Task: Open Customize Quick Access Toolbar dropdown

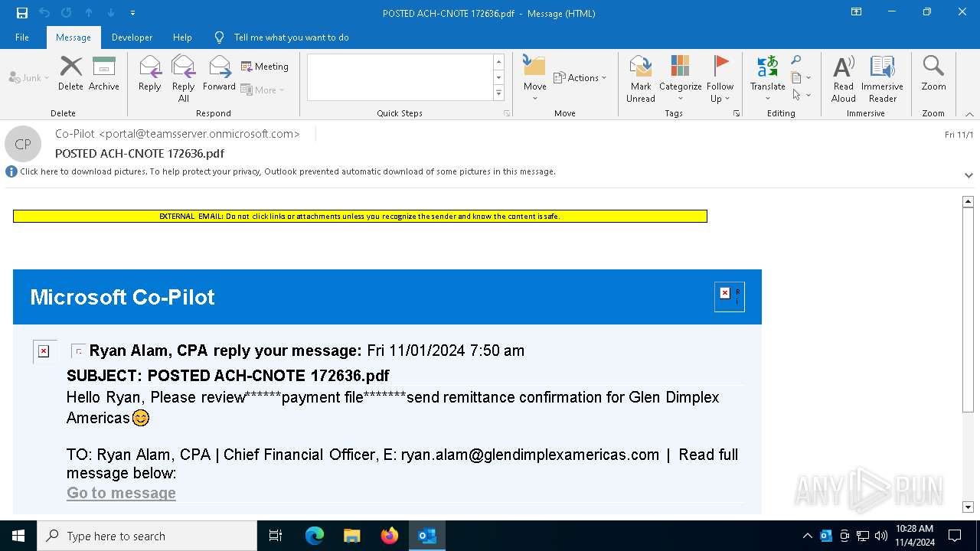Action: 132,13
